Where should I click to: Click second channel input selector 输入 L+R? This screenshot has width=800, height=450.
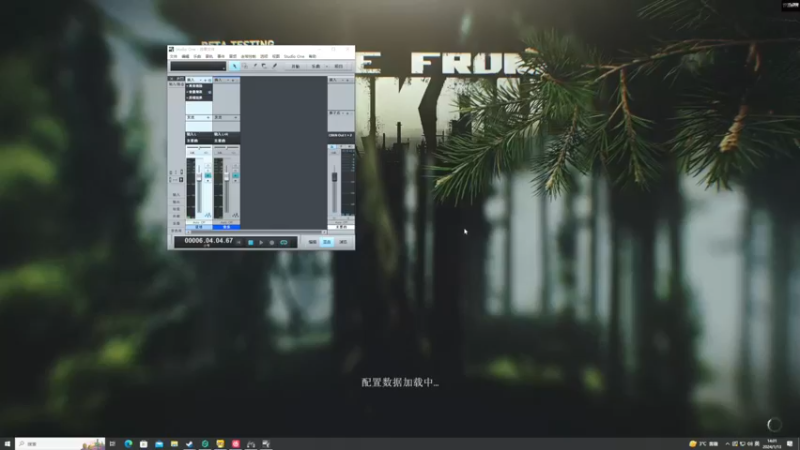click(227, 134)
